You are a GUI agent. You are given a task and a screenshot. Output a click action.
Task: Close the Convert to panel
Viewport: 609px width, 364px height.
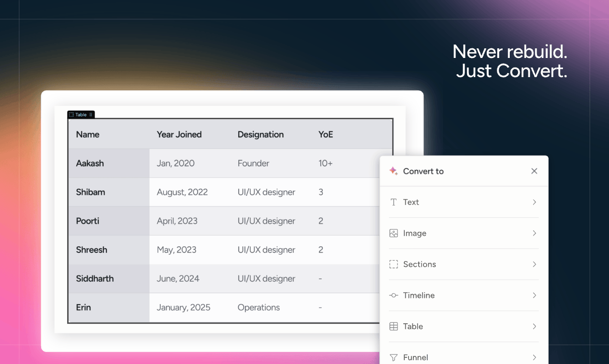pyautogui.click(x=534, y=171)
